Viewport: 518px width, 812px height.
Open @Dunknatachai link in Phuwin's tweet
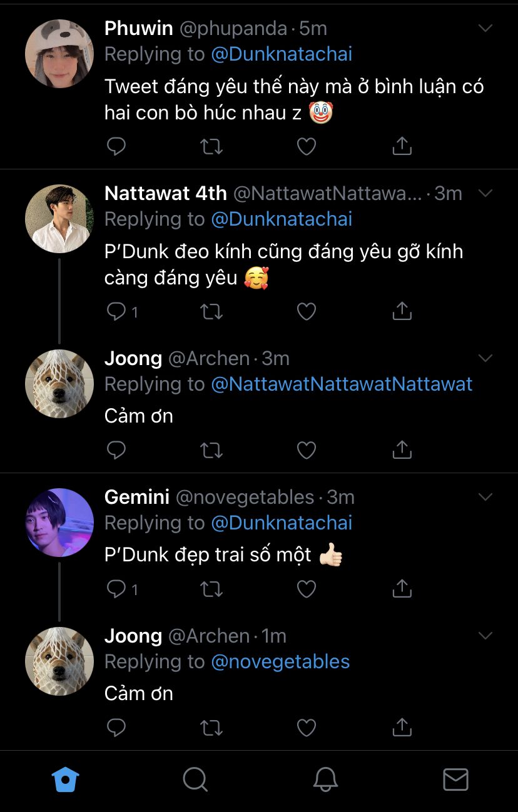[x=282, y=54]
